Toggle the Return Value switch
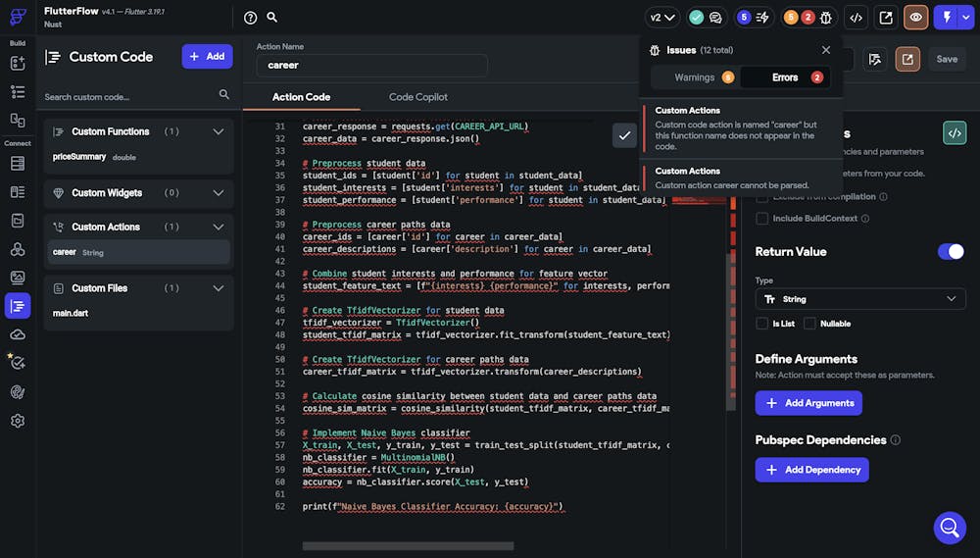 (x=951, y=252)
